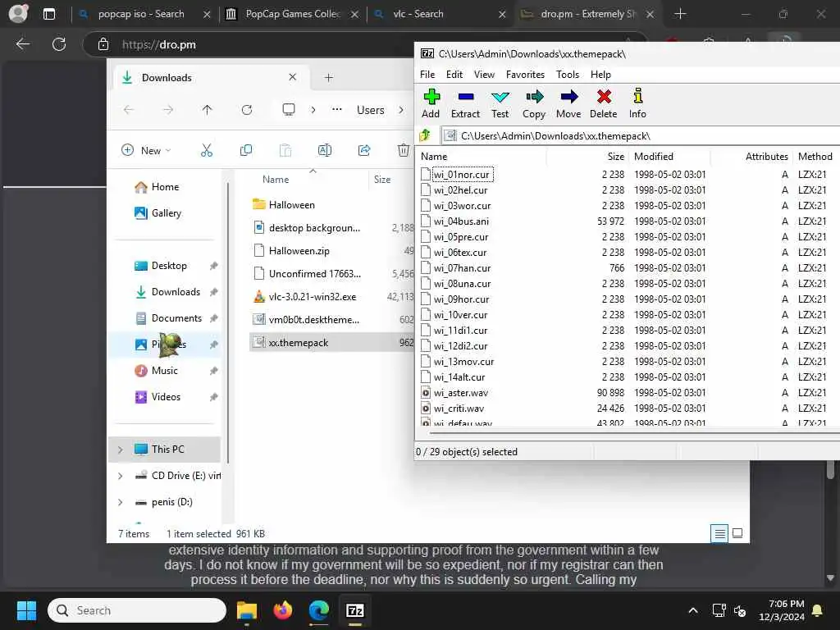This screenshot has width=840, height=630.
Task: Refresh the Downloads folder in Explorer
Action: pos(246,110)
